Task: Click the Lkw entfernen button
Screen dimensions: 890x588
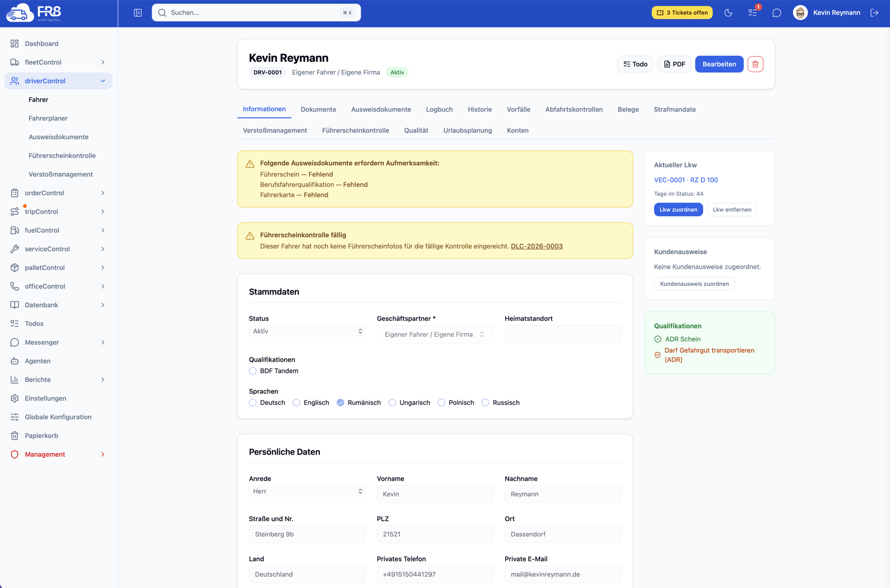Action: pyautogui.click(x=732, y=210)
